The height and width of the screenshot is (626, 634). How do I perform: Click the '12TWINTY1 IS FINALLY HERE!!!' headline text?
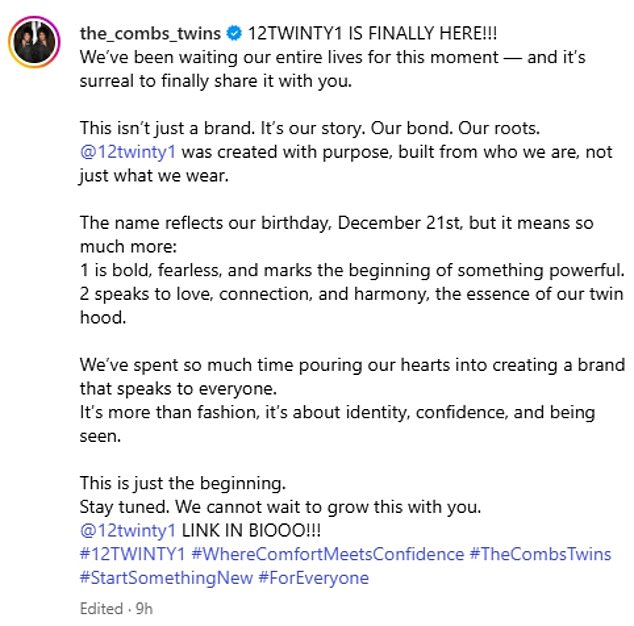tap(372, 33)
